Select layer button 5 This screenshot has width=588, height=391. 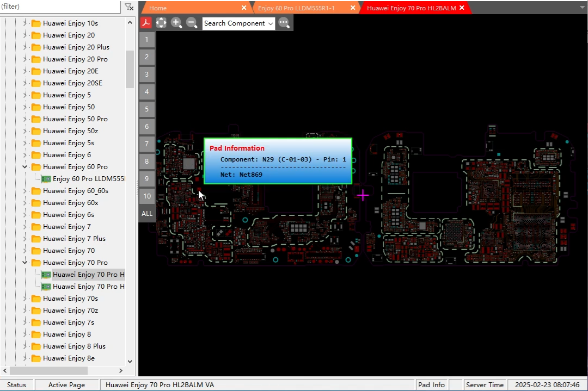click(x=146, y=109)
